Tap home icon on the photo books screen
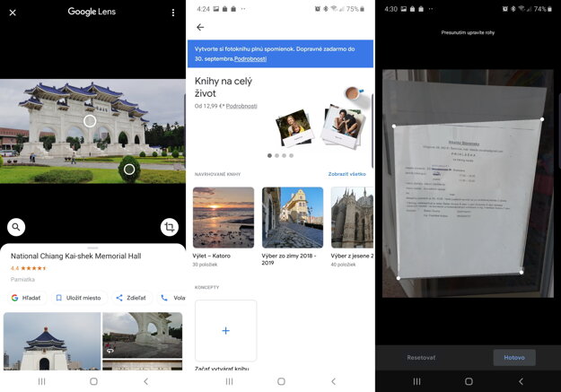The height and width of the screenshot is (392, 561). 281,381
